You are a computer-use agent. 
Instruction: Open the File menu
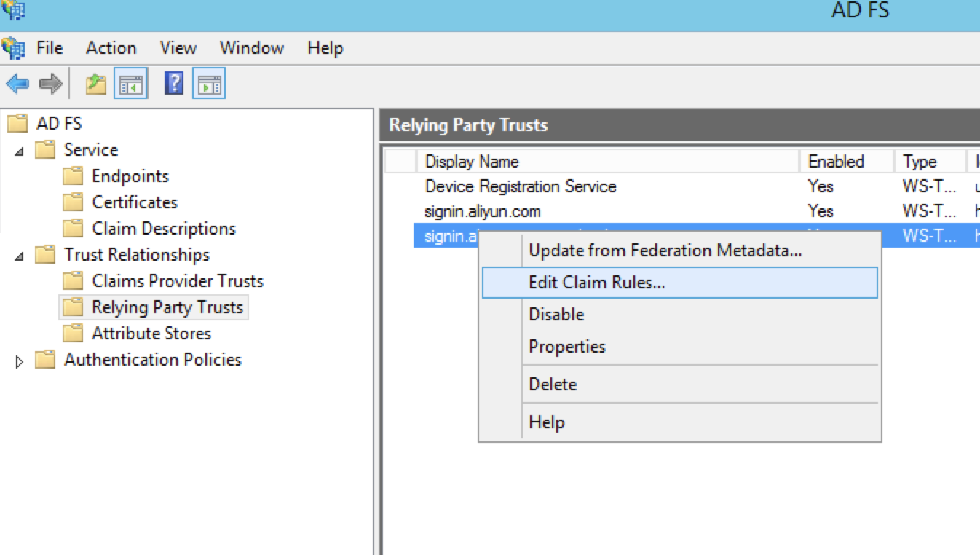tap(50, 48)
